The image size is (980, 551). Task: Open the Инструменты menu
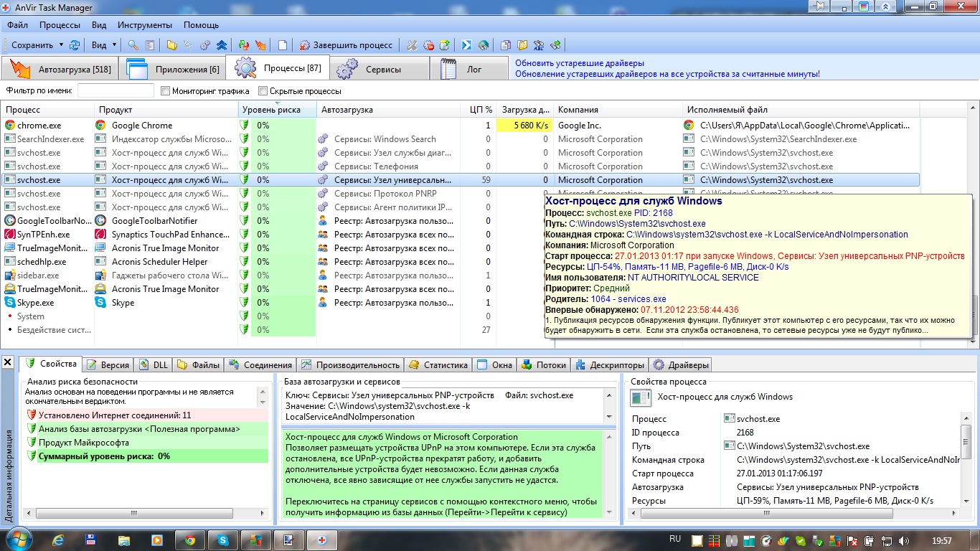click(x=145, y=25)
